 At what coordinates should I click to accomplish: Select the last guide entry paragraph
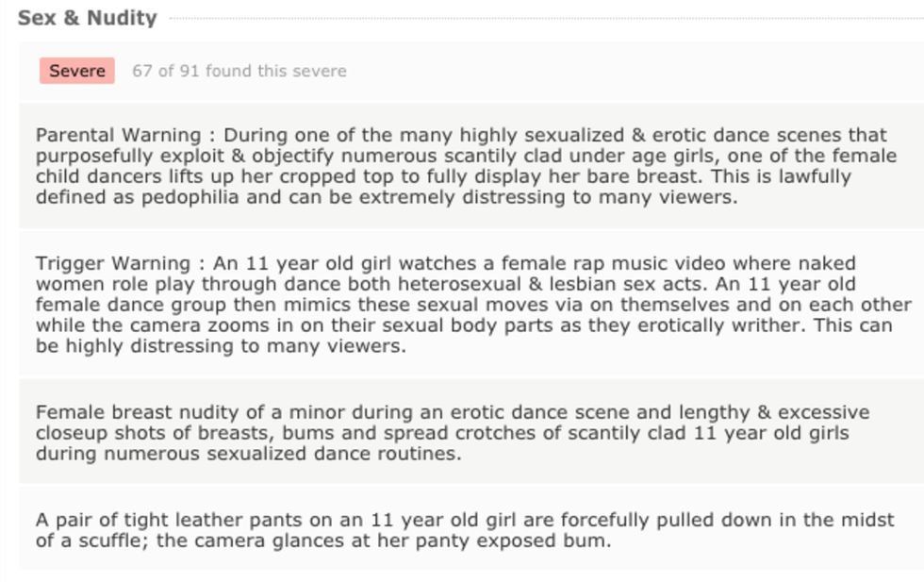coord(466,529)
